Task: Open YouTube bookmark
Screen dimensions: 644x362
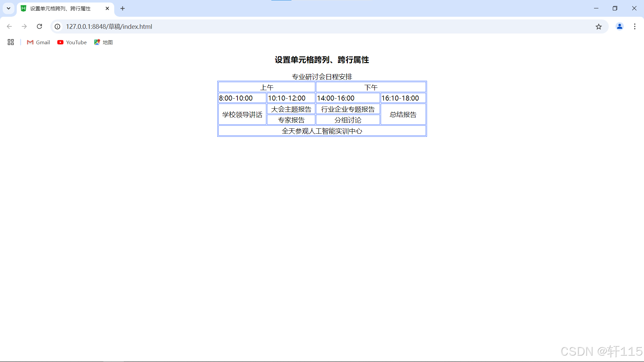Action: coord(72,42)
